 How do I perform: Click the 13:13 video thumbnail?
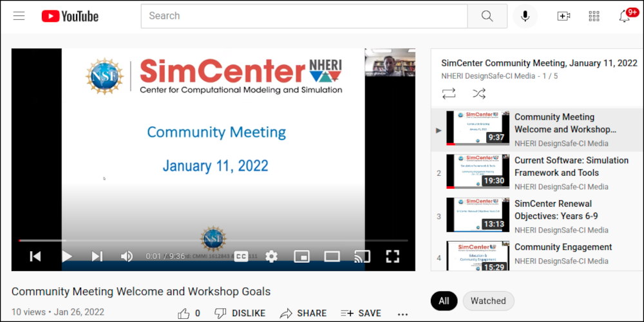click(478, 215)
